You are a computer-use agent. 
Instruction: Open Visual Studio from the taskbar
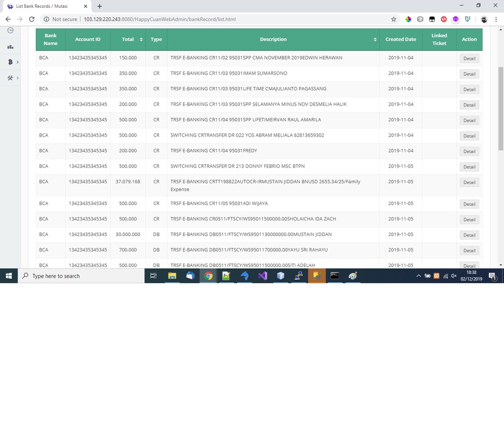pos(262,276)
